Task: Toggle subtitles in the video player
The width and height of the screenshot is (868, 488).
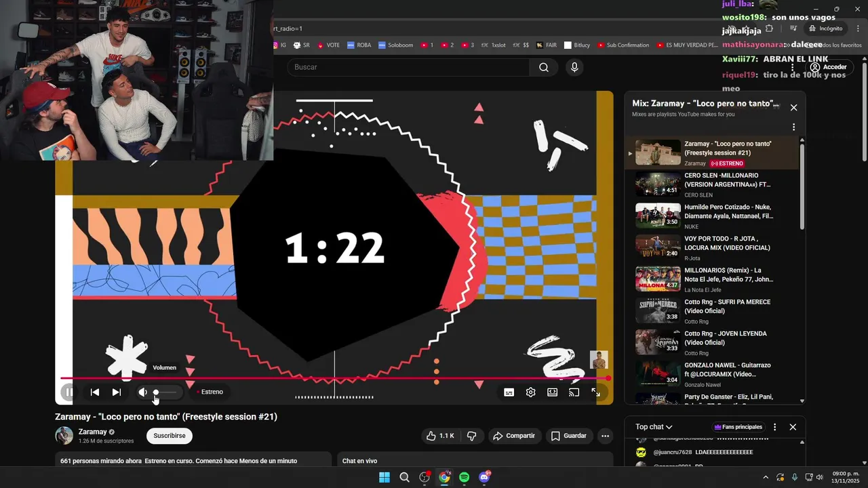Action: click(x=509, y=392)
